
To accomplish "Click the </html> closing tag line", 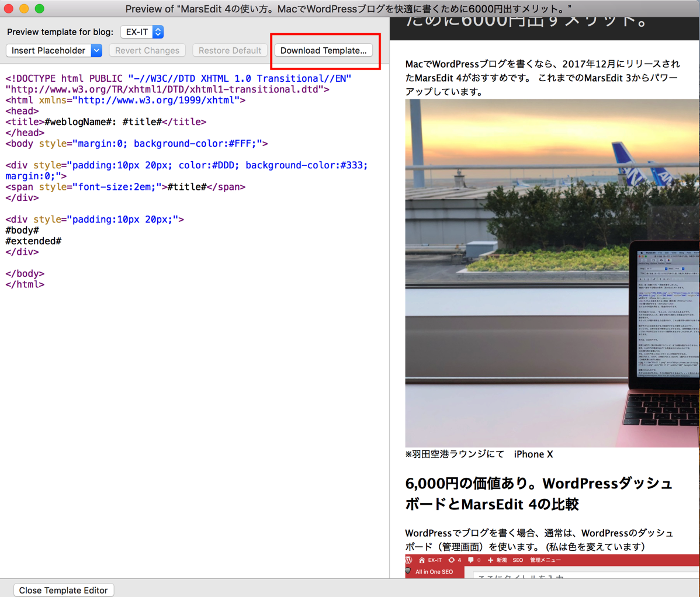I will click(25, 284).
